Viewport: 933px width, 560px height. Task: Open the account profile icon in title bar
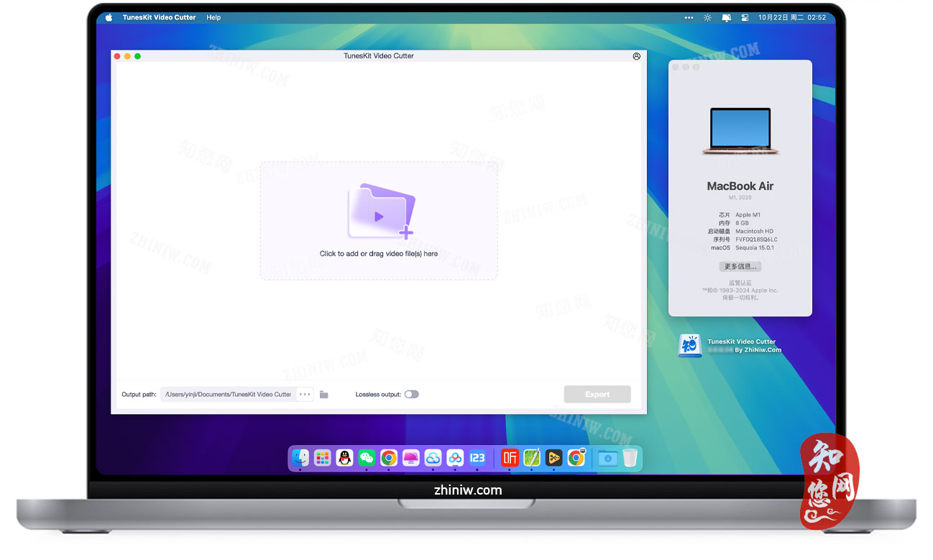636,56
